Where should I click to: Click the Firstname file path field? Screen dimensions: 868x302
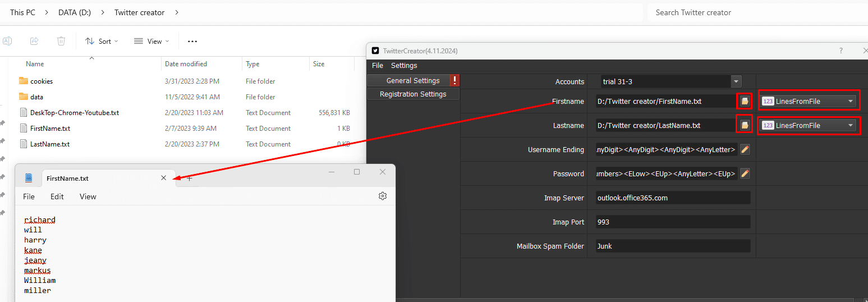coord(667,102)
